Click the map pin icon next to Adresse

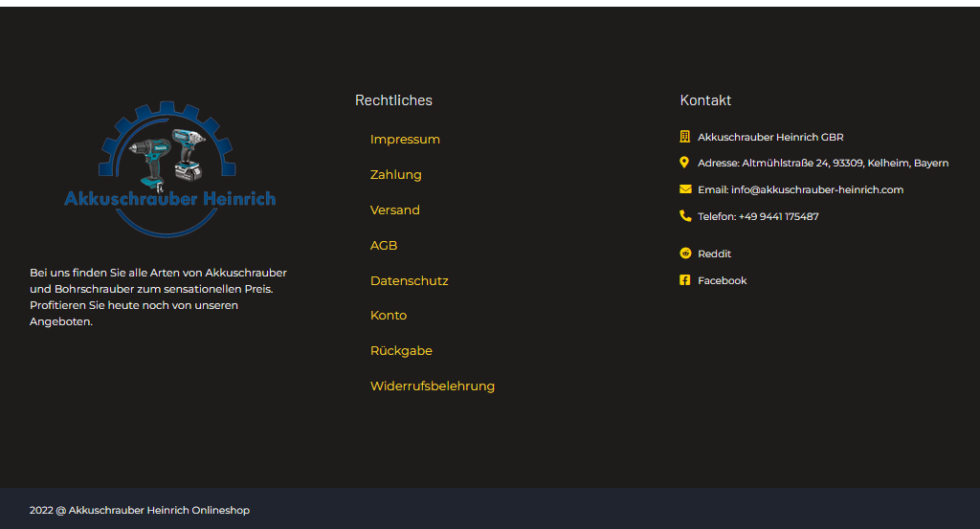tap(684, 163)
